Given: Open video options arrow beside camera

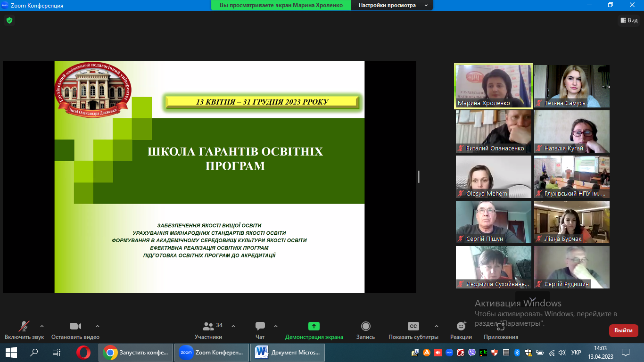Looking at the screenshot, I should click(x=98, y=326).
